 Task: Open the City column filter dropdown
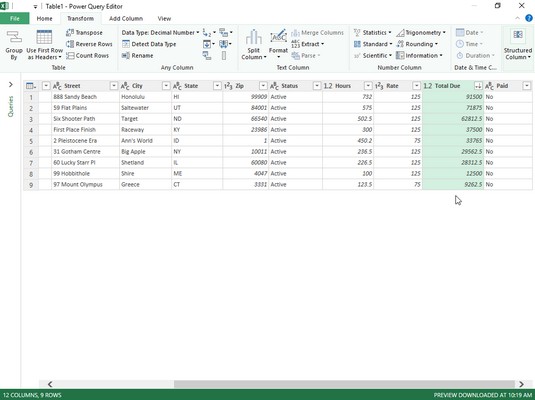pos(166,86)
